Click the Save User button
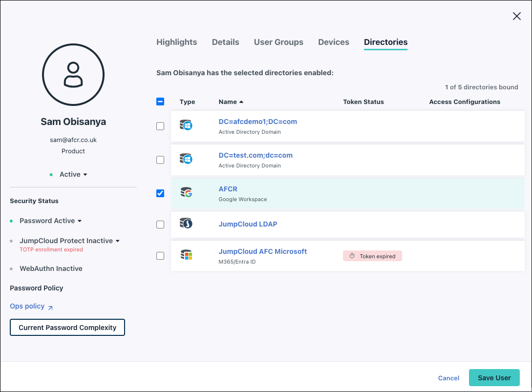 494,378
